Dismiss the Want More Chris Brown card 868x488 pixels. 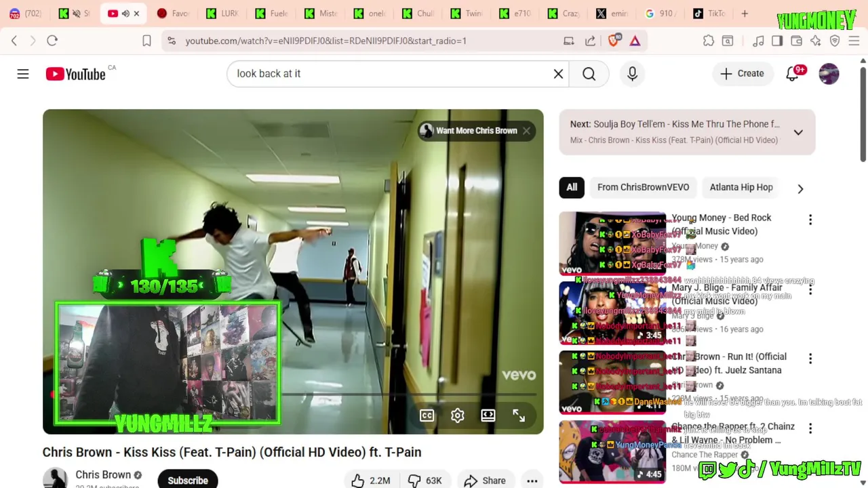(526, 131)
